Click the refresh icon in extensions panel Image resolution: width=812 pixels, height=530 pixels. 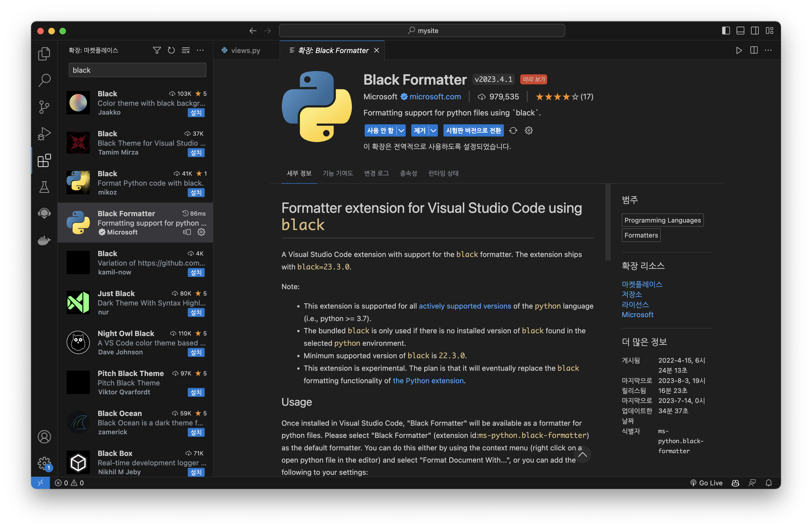171,50
